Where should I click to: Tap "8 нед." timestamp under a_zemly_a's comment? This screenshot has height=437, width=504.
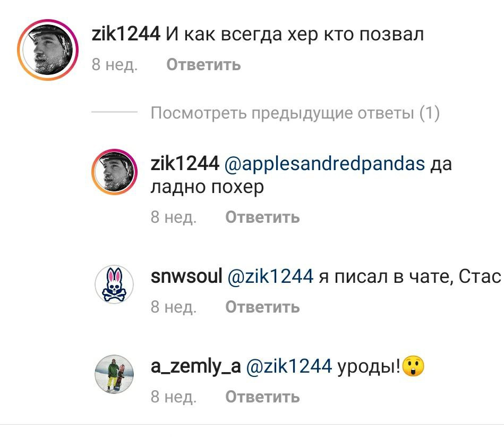(174, 397)
